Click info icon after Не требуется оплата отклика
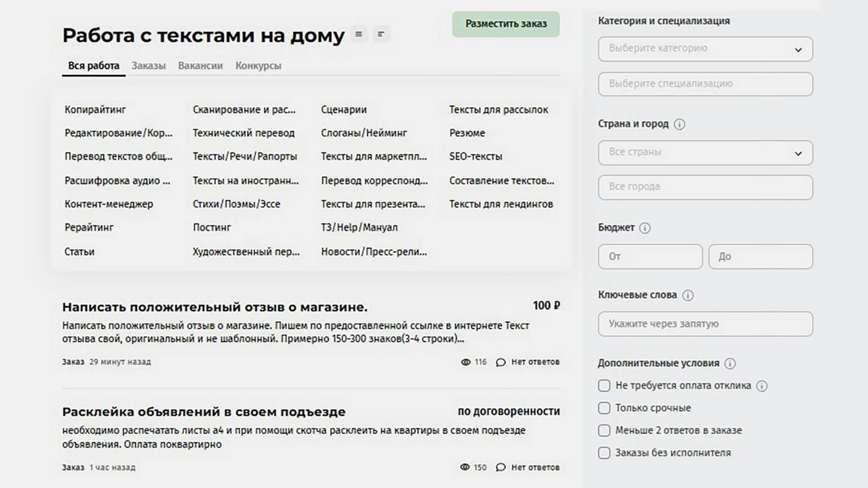The width and height of the screenshot is (868, 488). pos(761,386)
